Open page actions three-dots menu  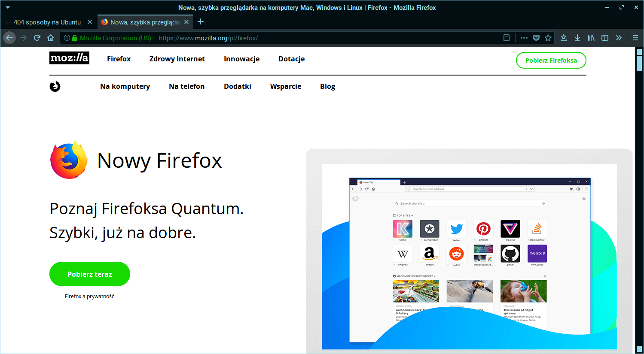point(524,38)
